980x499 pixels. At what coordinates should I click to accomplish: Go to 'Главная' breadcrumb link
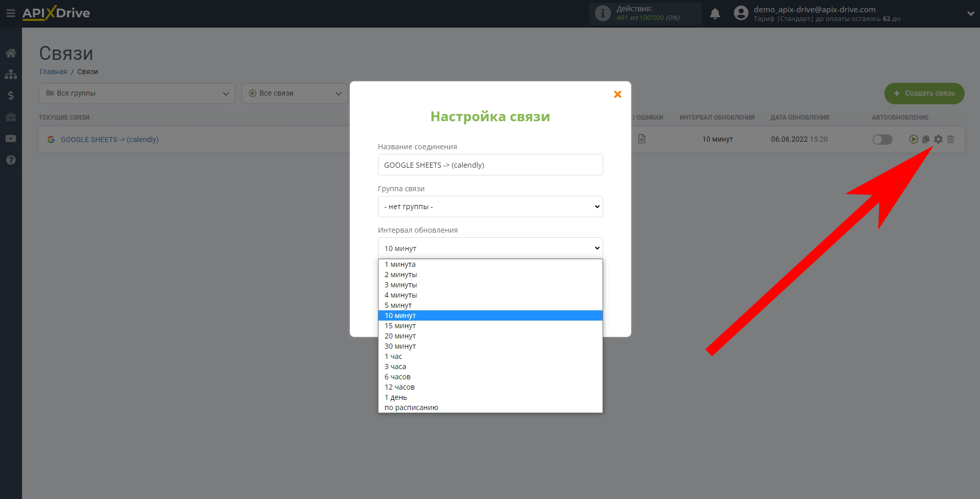coord(53,72)
